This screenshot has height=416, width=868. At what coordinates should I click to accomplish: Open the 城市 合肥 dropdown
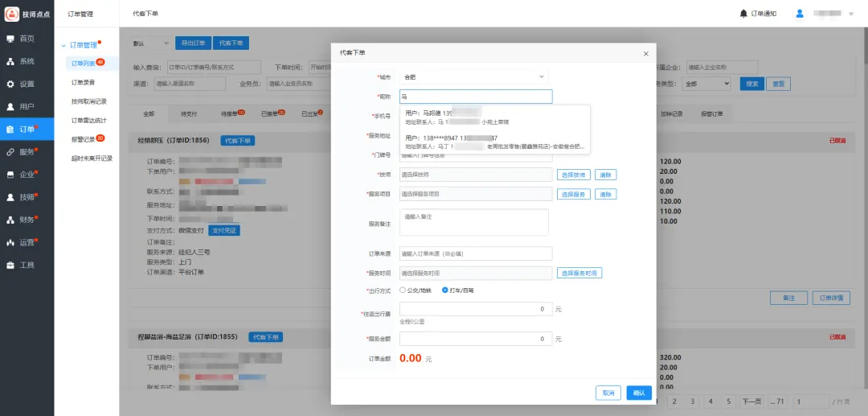click(474, 77)
